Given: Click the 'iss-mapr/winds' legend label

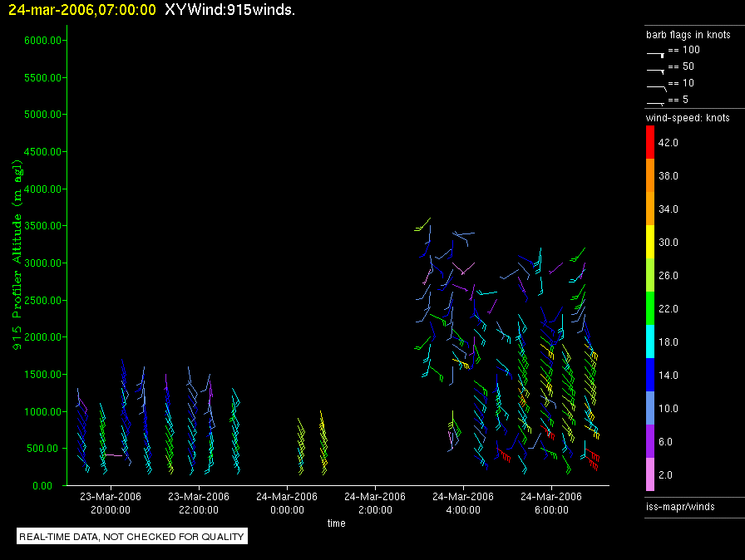Looking at the screenshot, I should tap(680, 506).
